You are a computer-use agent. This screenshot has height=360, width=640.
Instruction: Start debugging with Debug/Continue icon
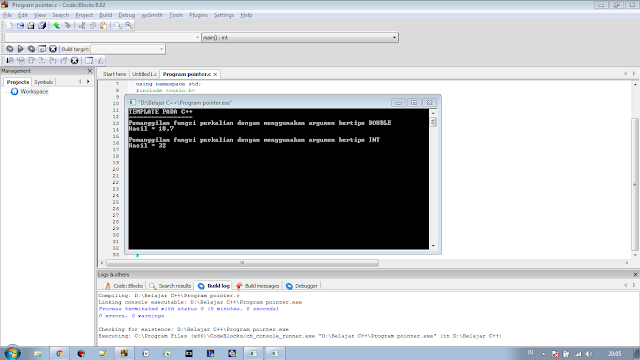9,60
